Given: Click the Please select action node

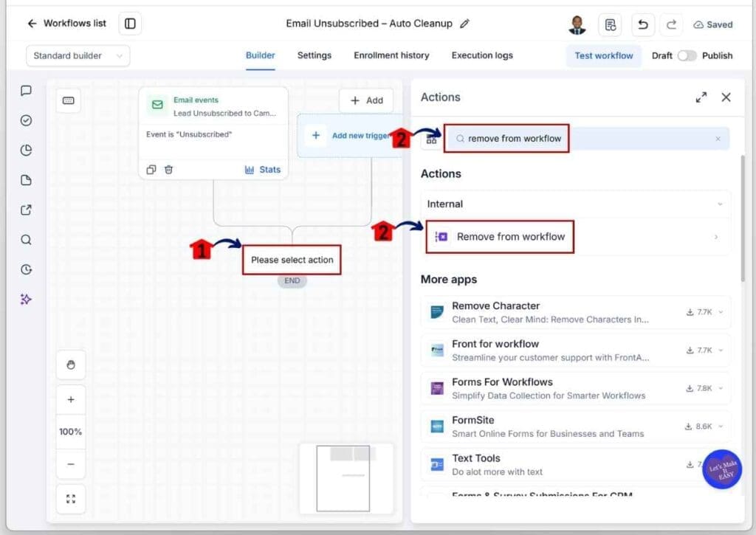Looking at the screenshot, I should point(292,260).
